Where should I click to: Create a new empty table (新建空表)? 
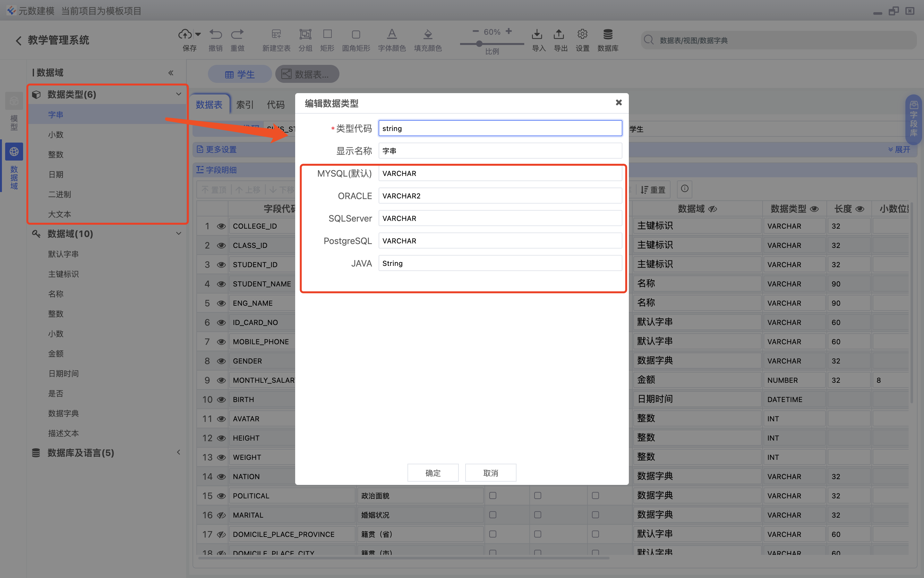(277, 34)
